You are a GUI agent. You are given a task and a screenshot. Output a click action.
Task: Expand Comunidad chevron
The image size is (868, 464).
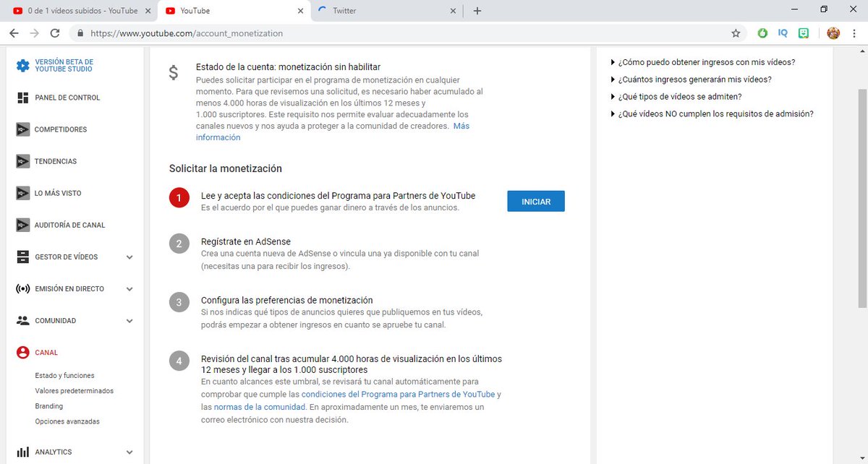[129, 320]
